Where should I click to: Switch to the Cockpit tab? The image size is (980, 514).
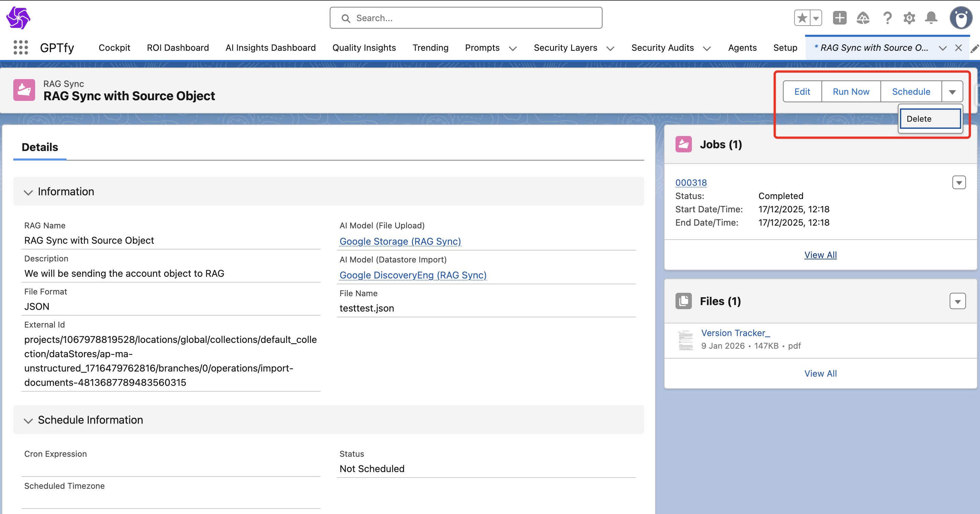click(114, 47)
